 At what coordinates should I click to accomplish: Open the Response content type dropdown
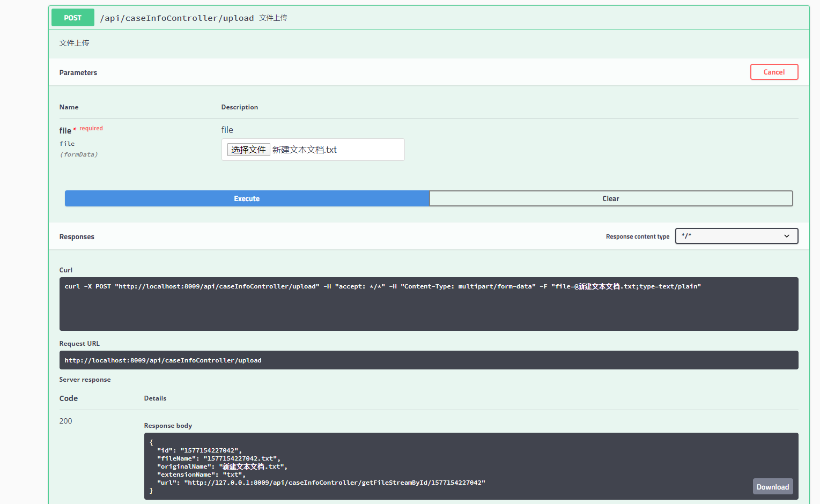[x=736, y=236]
